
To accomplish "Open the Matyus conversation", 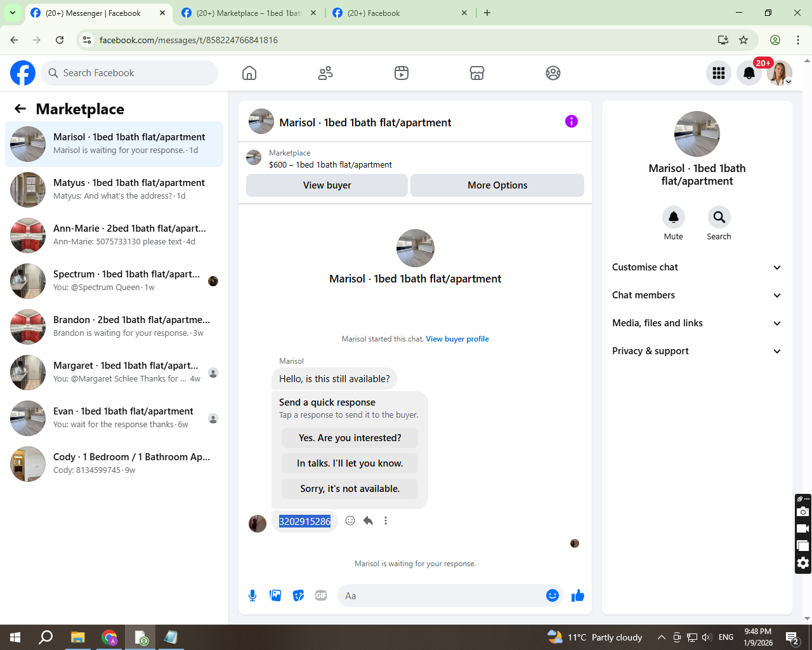I will (114, 190).
